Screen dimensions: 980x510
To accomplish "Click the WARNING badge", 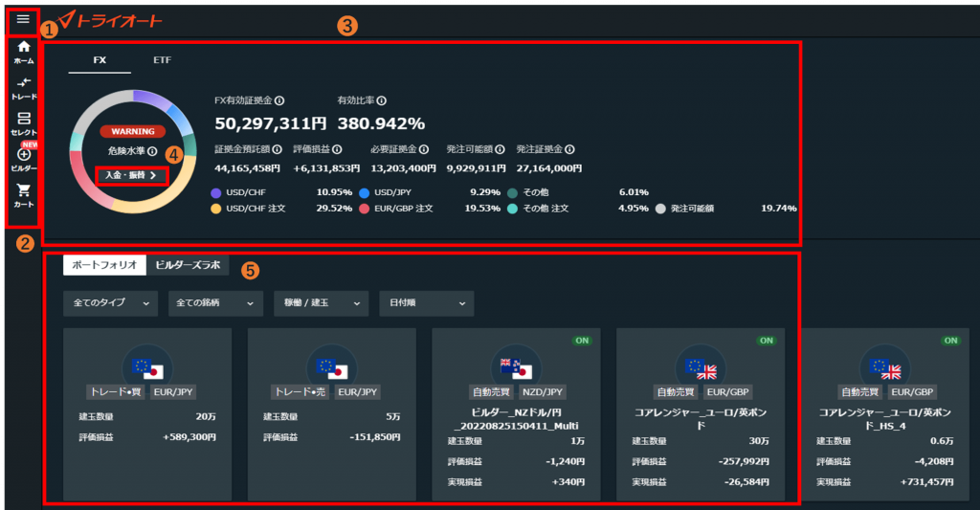I will point(132,131).
